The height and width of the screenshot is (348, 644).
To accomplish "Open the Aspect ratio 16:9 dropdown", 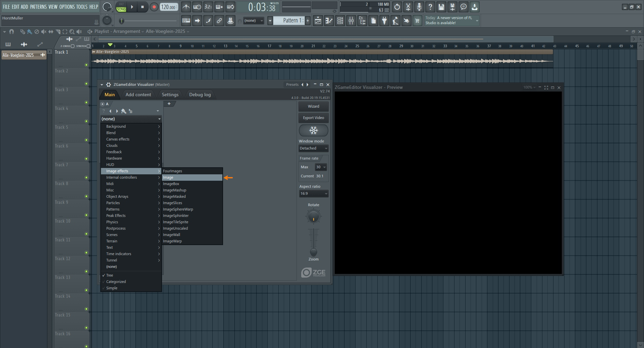I will (x=313, y=193).
